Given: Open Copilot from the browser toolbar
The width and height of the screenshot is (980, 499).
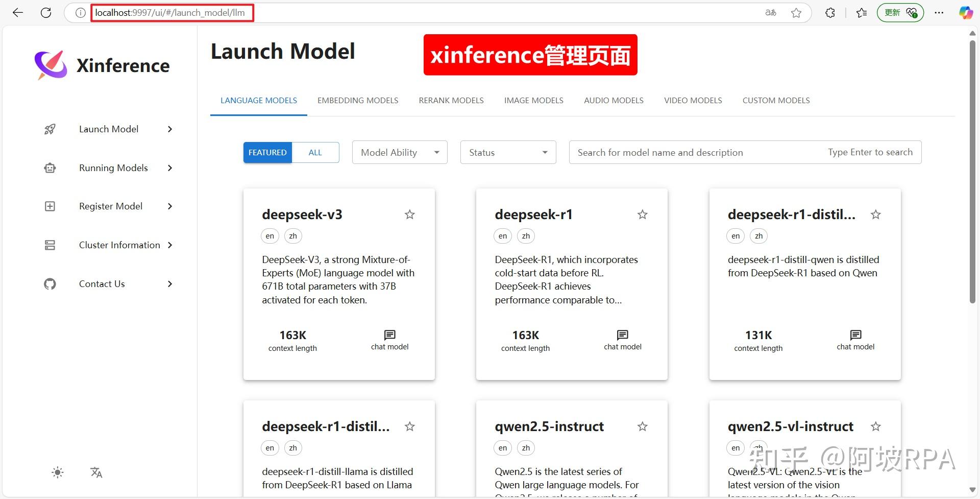Looking at the screenshot, I should tap(965, 12).
